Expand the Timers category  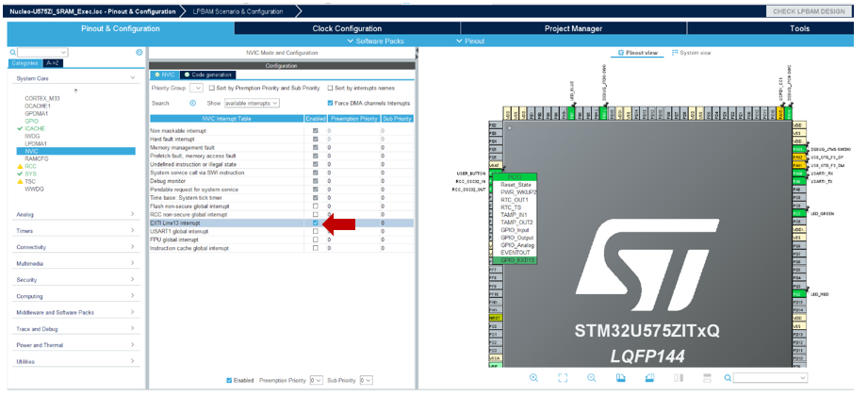[74, 231]
